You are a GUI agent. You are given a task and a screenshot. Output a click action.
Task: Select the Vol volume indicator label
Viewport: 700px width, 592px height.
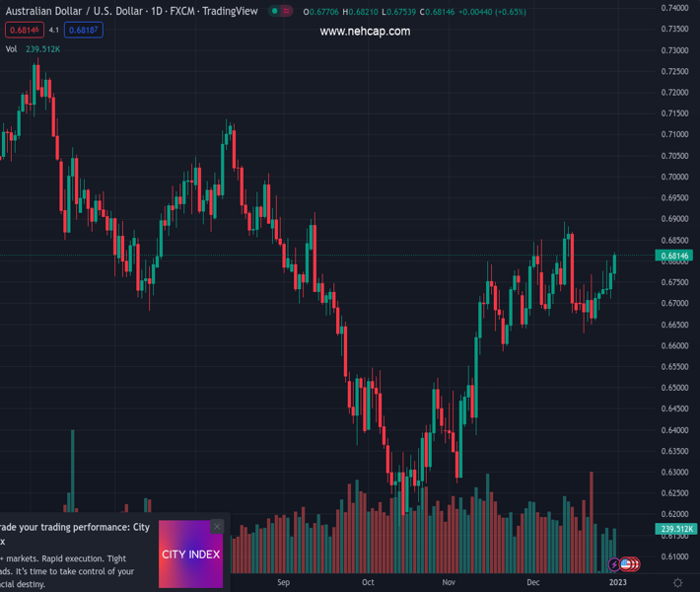click(11, 48)
